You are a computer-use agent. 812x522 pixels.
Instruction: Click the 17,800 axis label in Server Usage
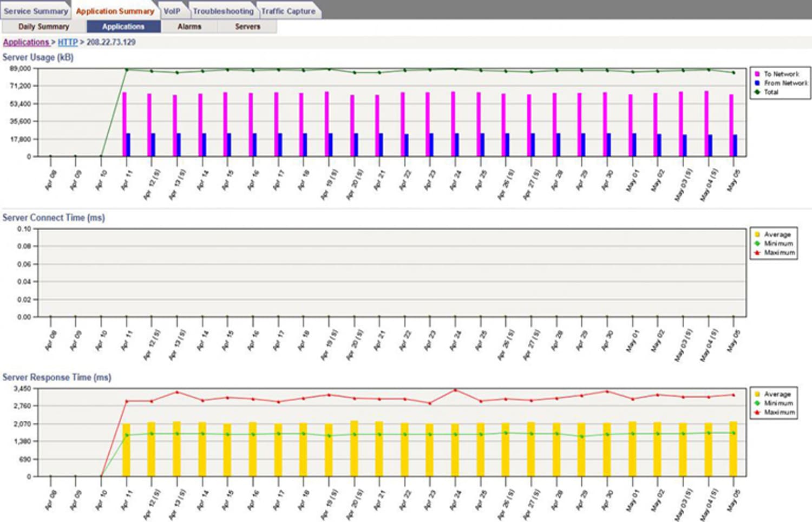[x=21, y=139]
